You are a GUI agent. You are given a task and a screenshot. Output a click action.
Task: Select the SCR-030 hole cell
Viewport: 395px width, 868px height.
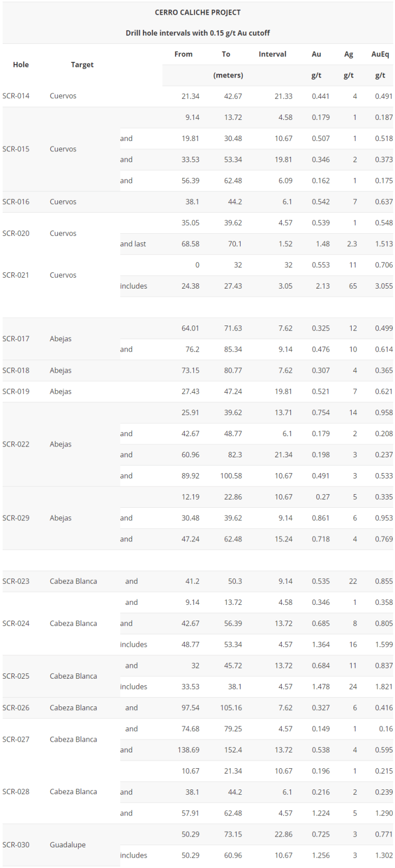pos(16,845)
